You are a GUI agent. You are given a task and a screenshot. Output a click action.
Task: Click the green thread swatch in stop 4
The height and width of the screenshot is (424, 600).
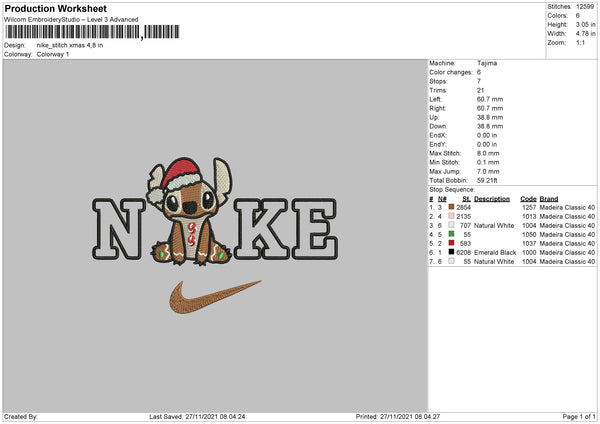coord(451,234)
